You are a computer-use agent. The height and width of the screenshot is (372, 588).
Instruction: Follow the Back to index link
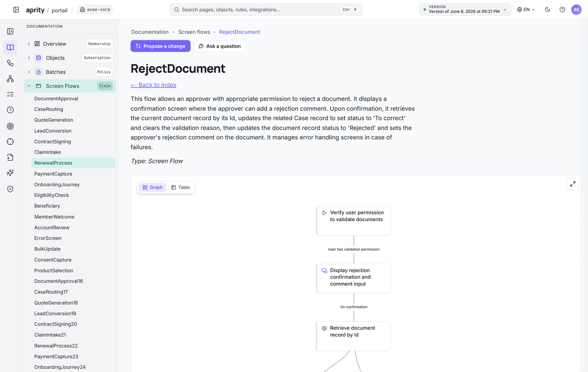[x=153, y=85]
